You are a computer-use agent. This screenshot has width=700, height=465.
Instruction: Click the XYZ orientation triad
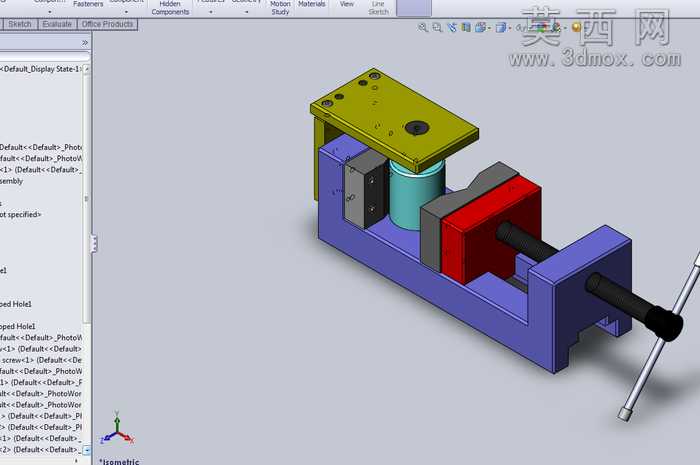click(117, 429)
